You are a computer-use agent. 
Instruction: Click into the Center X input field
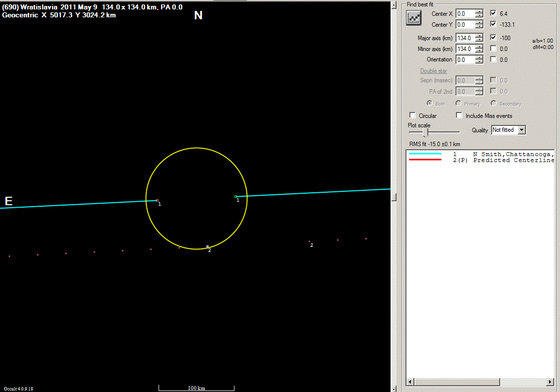click(465, 14)
